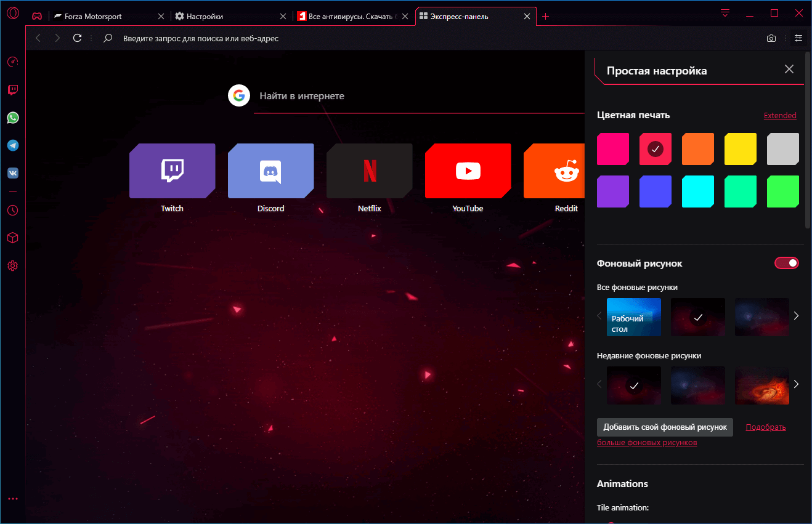
Task: Pick the blue accent color
Action: (x=656, y=191)
